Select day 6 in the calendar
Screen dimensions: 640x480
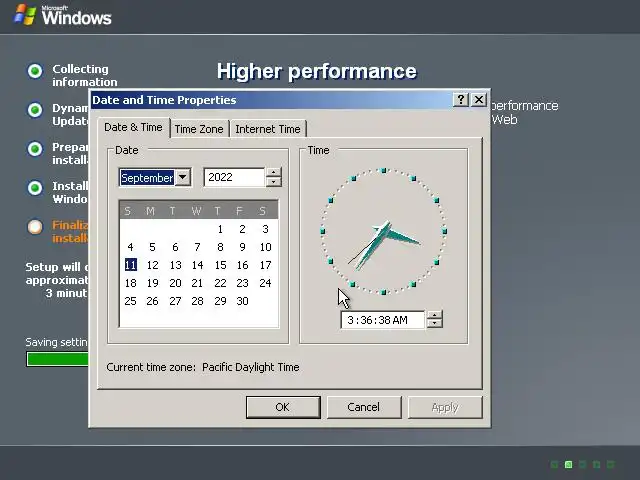pos(175,247)
